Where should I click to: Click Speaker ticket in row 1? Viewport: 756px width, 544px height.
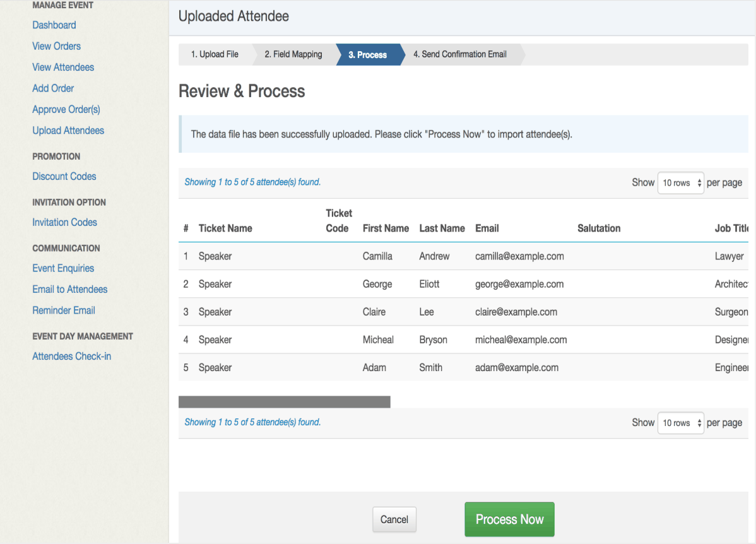[215, 256]
